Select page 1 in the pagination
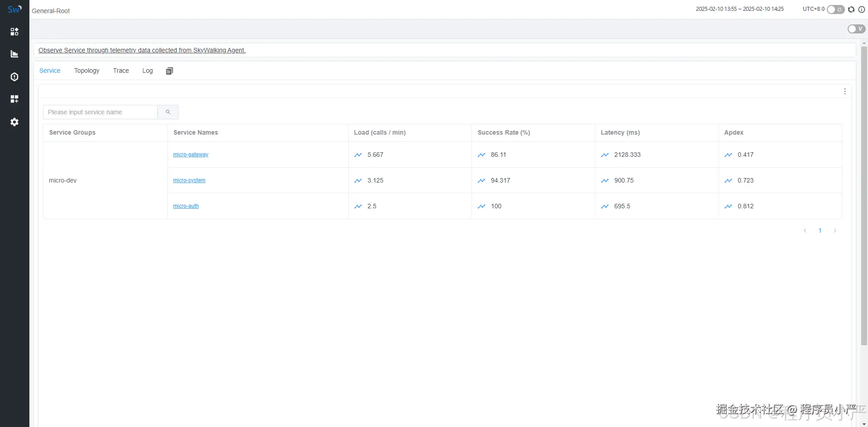The width and height of the screenshot is (868, 427). [820, 231]
